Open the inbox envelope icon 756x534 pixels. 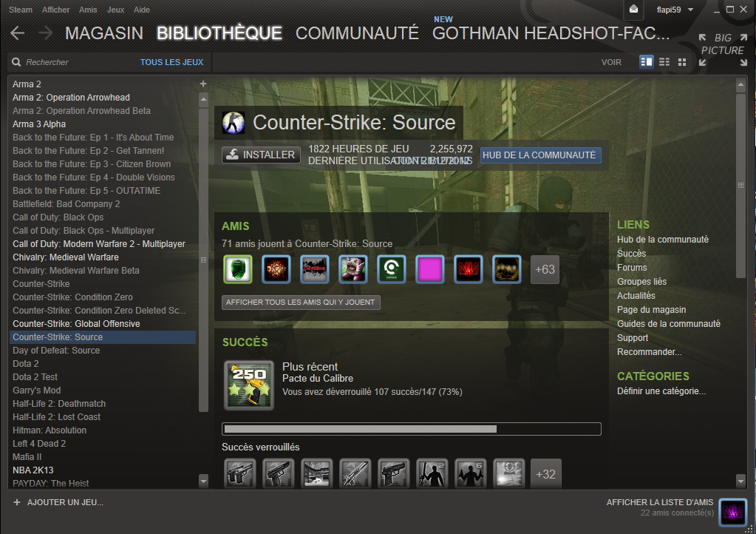pos(634,10)
